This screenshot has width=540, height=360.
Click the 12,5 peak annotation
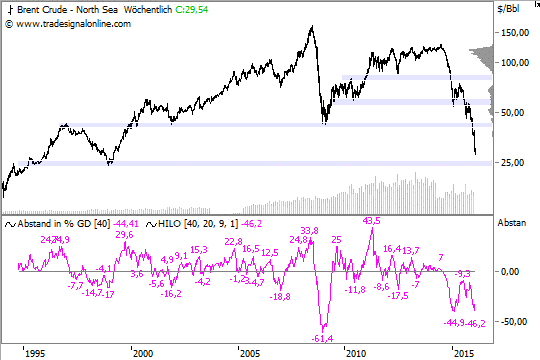(x=270, y=253)
